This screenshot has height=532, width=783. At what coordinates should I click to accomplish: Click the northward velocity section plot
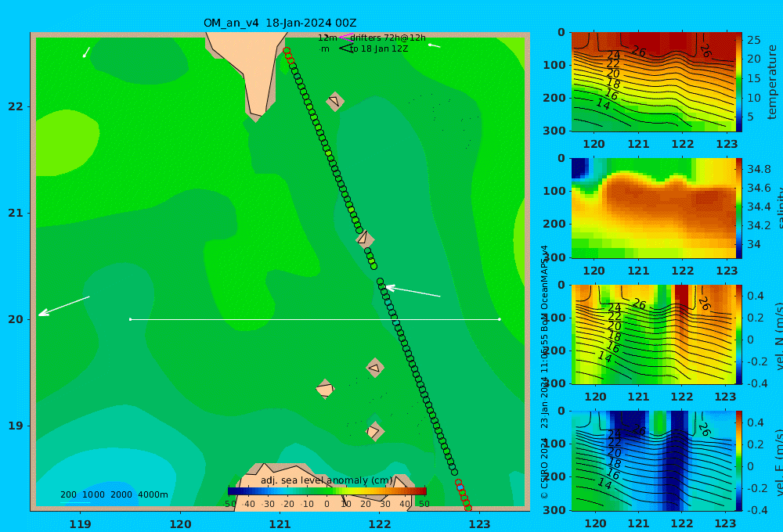[x=653, y=334]
